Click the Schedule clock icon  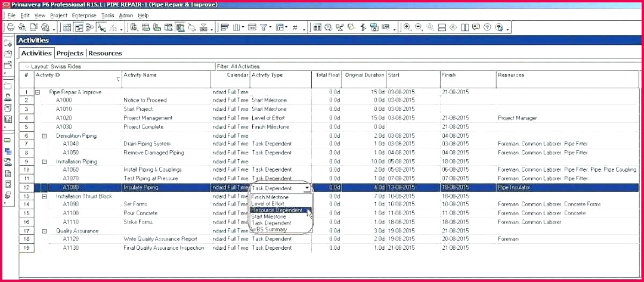pos(328,27)
